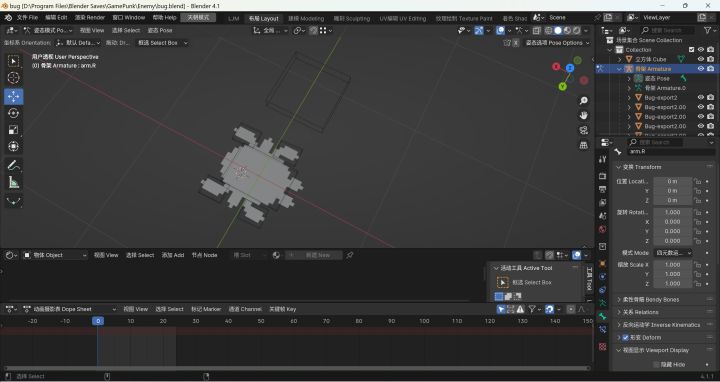The width and height of the screenshot is (720, 382).
Task: Hide the Armature object with eye icon
Action: [x=701, y=69]
